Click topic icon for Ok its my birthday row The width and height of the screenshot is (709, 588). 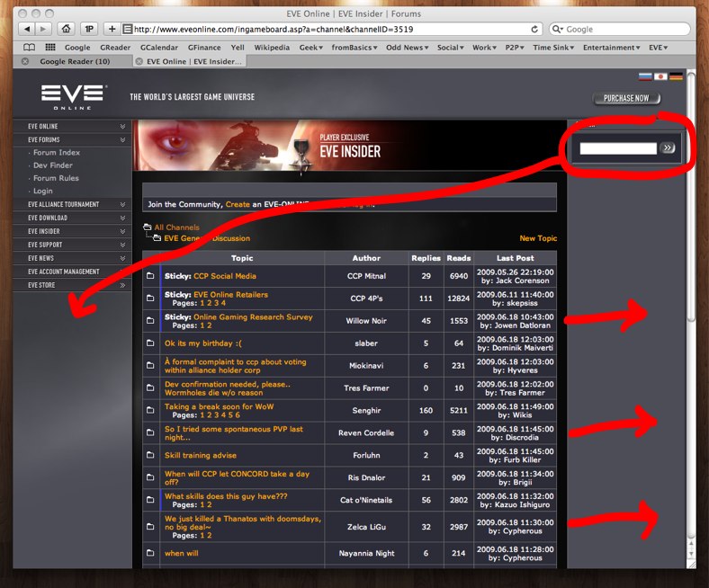point(150,343)
